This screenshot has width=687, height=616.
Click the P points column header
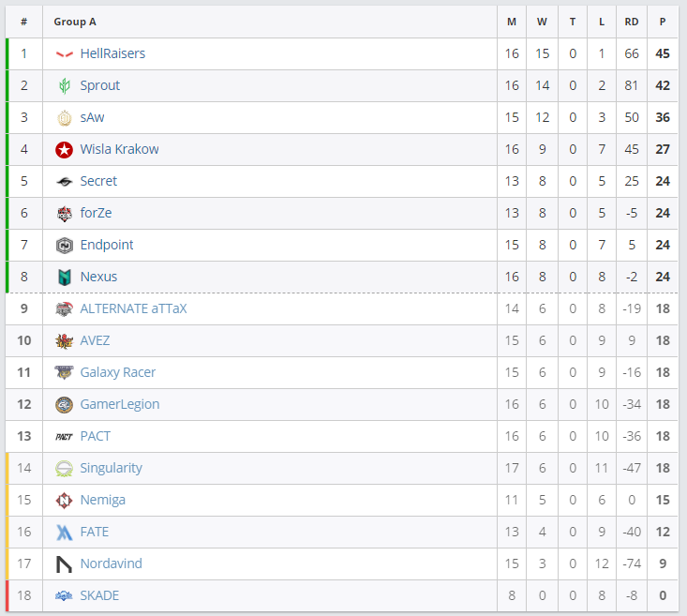point(663,22)
